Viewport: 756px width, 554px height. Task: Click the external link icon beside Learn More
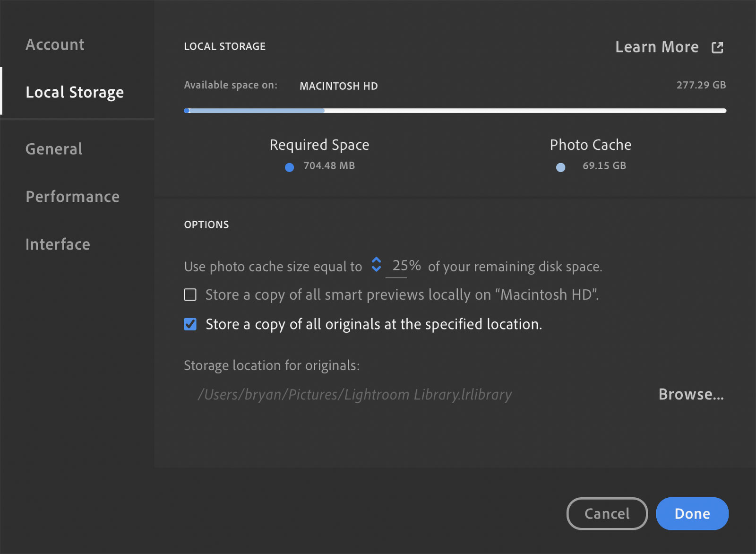tap(717, 47)
